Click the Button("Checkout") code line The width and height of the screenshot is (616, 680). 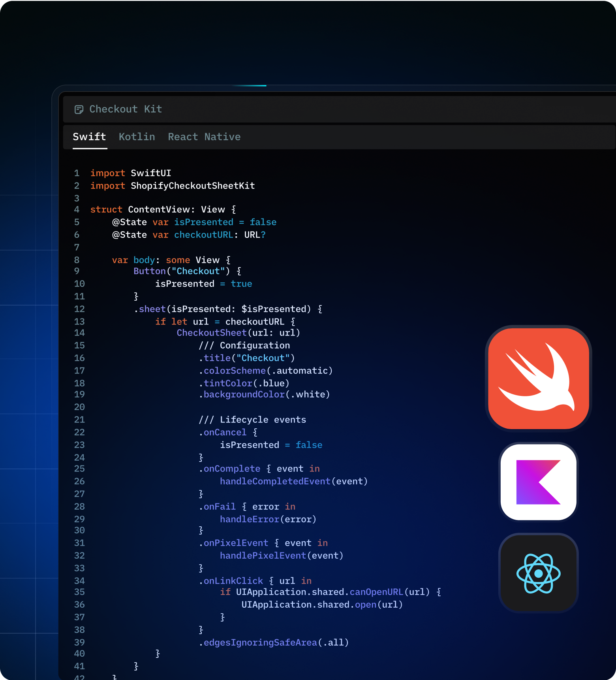click(x=188, y=271)
